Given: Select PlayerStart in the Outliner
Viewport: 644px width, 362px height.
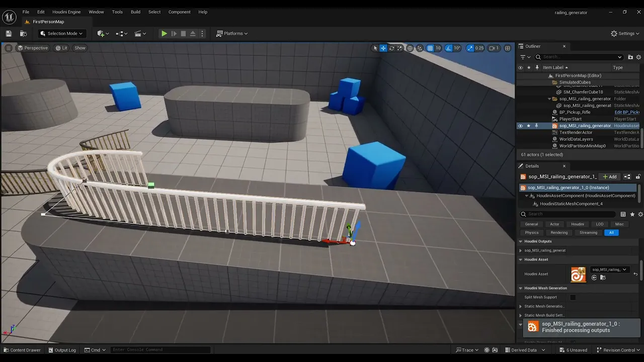Looking at the screenshot, I should pos(570,119).
